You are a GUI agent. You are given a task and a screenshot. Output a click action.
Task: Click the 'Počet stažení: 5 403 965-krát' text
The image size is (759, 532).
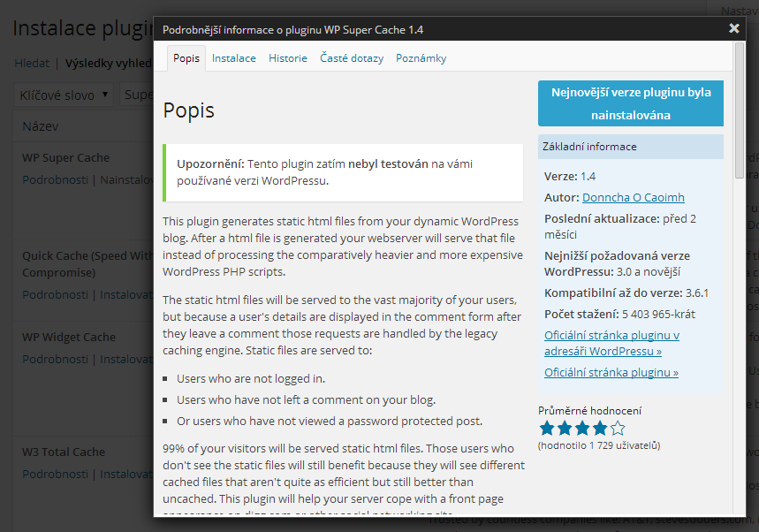click(619, 315)
